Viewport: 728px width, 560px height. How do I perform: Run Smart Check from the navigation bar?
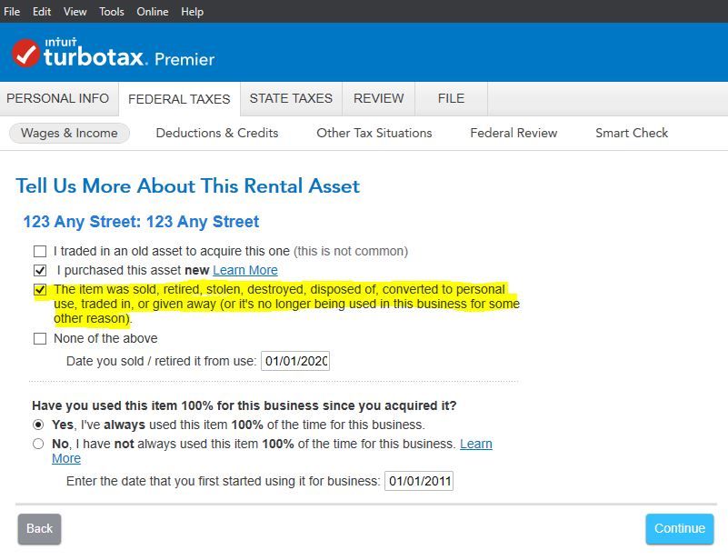tap(631, 133)
